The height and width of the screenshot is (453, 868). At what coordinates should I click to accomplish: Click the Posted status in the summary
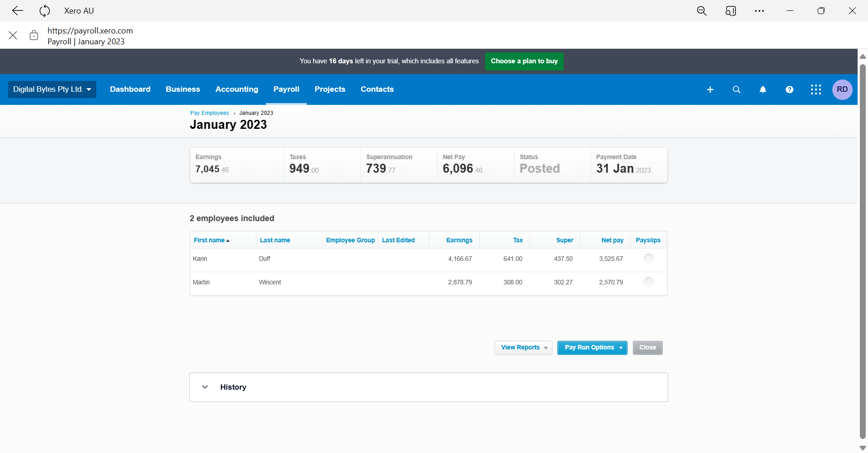[540, 169]
